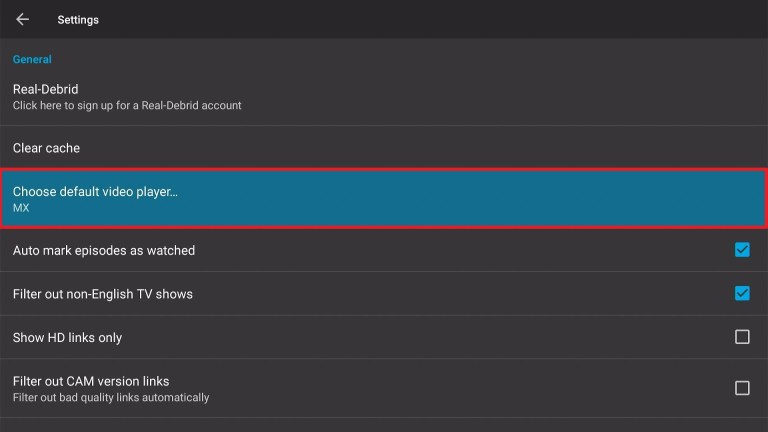
Task: Select Clear cache
Action: (x=384, y=148)
